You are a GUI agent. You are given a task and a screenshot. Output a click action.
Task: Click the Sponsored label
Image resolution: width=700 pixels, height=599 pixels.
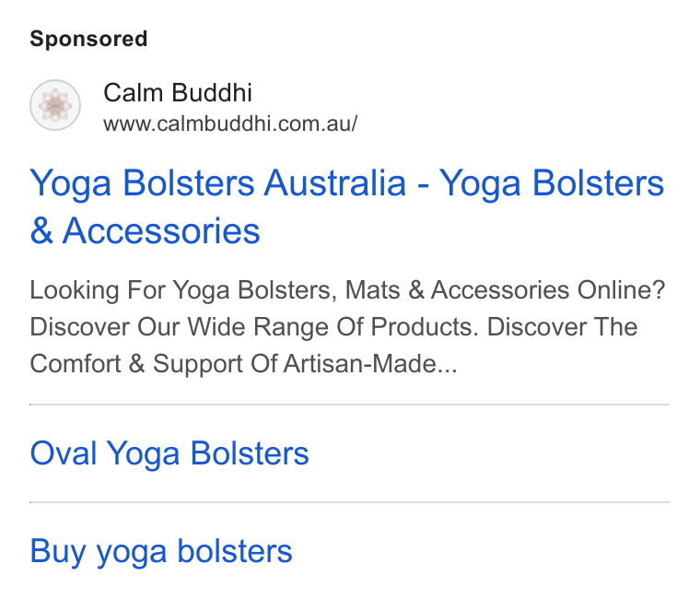(x=88, y=39)
